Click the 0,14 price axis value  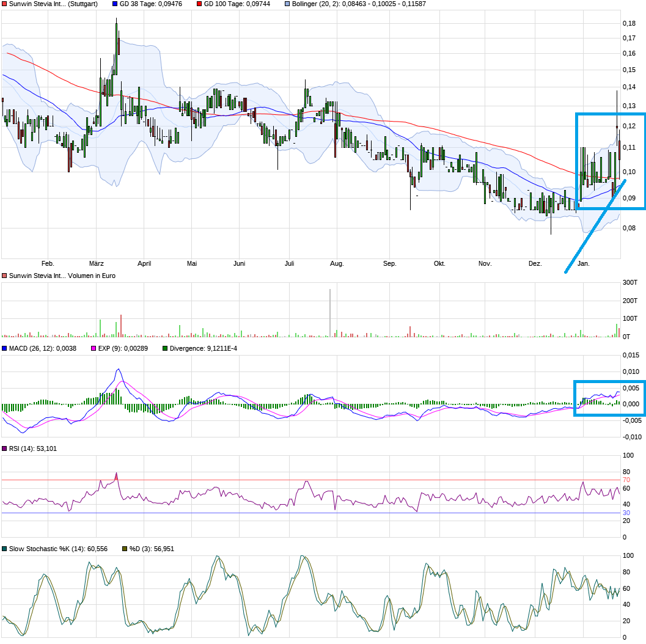pyautogui.click(x=629, y=87)
